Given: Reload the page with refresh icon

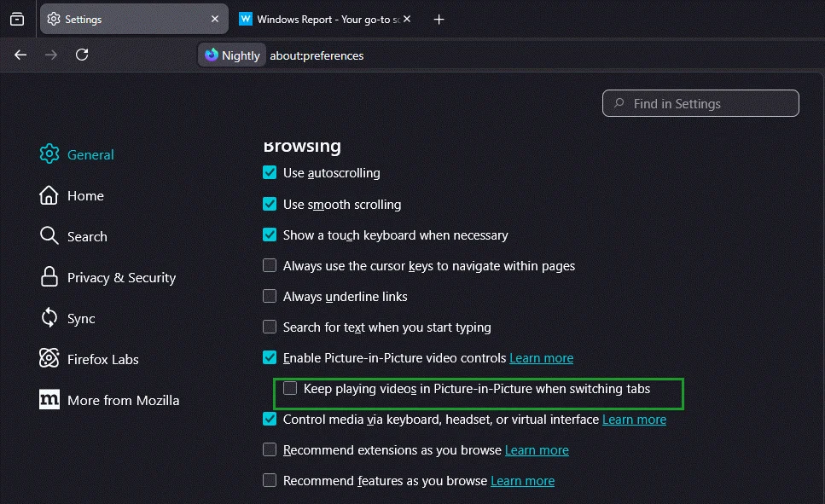Looking at the screenshot, I should [x=82, y=55].
